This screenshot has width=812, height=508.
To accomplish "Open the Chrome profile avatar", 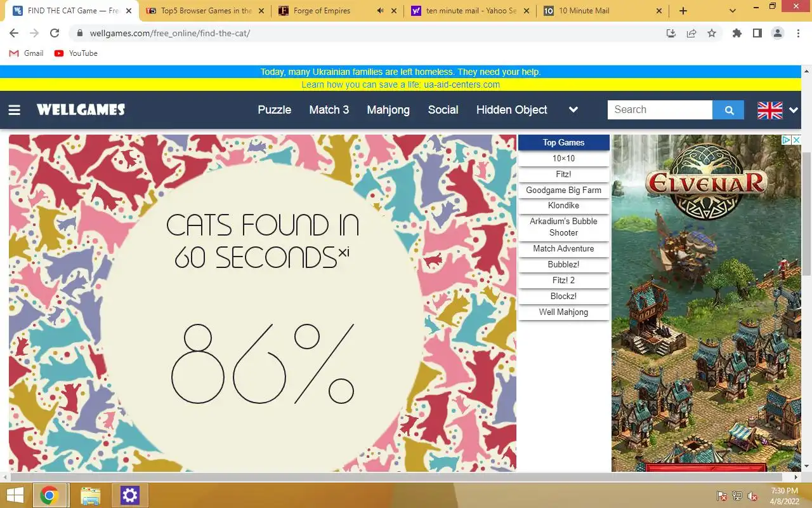I will point(778,33).
